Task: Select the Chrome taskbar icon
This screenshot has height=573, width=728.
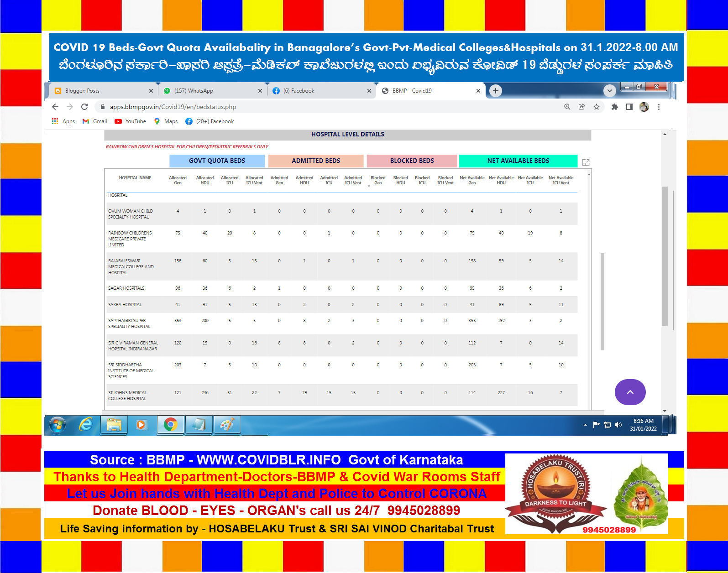Action: (170, 425)
